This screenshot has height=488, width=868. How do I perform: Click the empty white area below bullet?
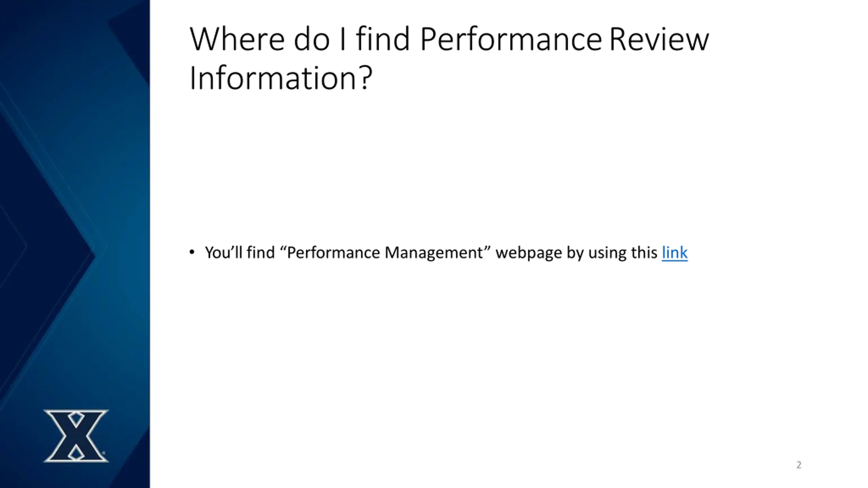pyautogui.click(x=475, y=356)
